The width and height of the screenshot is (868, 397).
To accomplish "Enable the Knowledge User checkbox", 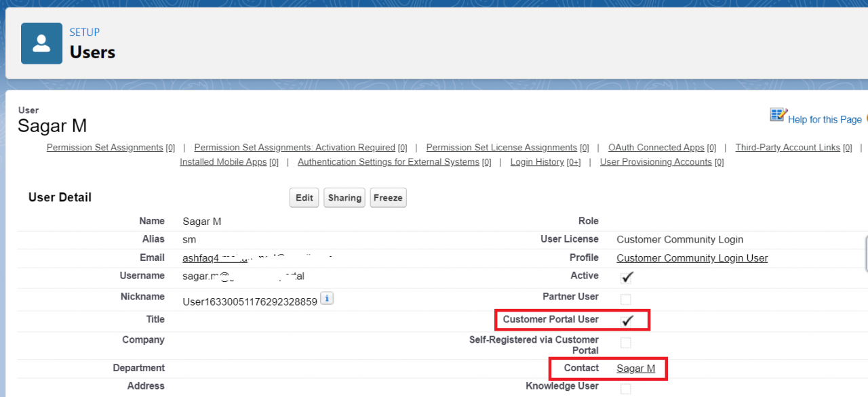I will pyautogui.click(x=625, y=386).
